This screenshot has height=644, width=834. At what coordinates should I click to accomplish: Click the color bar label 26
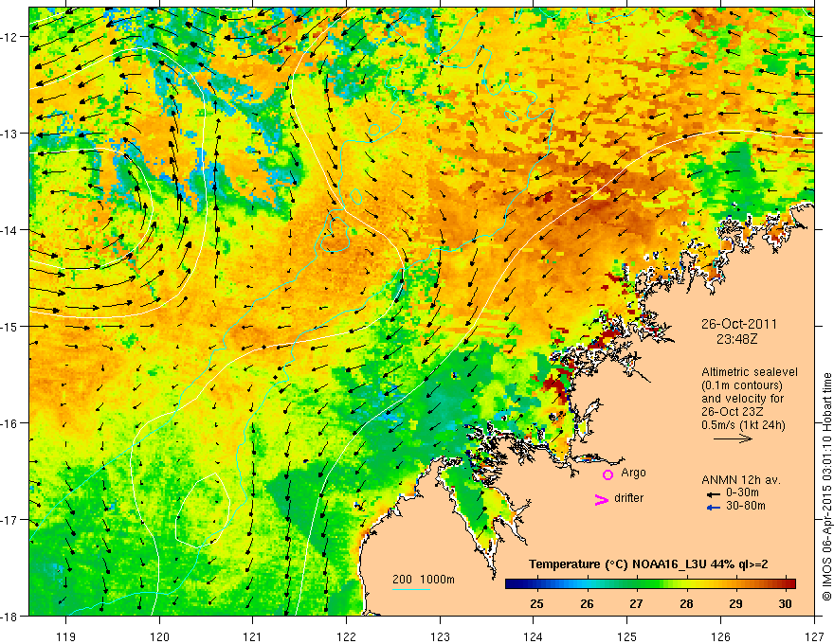point(587,603)
